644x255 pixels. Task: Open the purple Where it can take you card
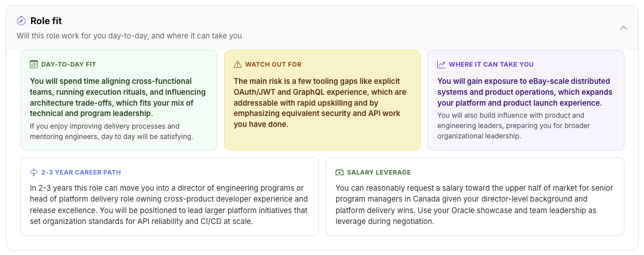click(526, 100)
